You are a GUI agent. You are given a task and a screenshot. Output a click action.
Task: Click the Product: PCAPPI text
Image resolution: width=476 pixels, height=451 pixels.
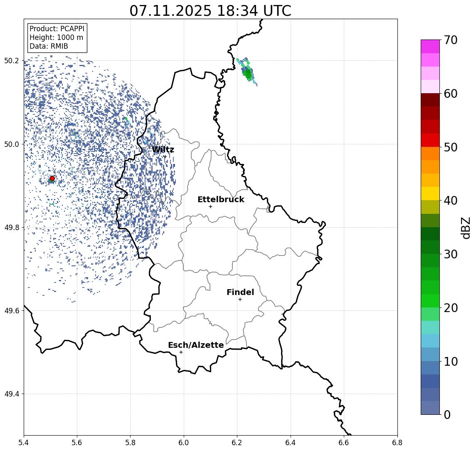click(57, 29)
